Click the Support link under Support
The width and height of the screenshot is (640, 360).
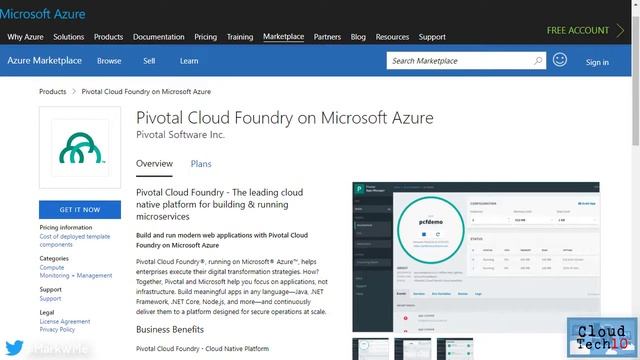(x=50, y=298)
